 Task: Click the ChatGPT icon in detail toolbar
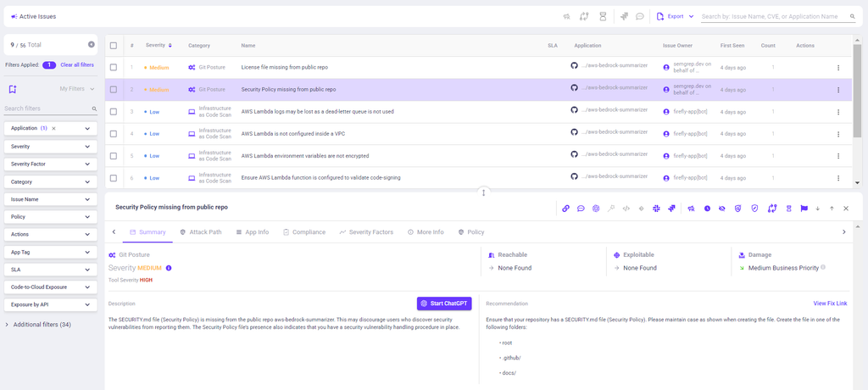point(596,209)
